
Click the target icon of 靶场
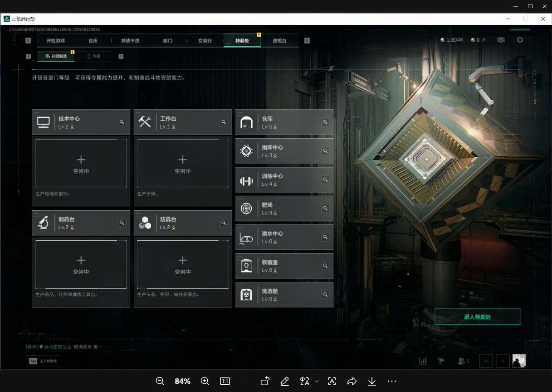(246, 208)
